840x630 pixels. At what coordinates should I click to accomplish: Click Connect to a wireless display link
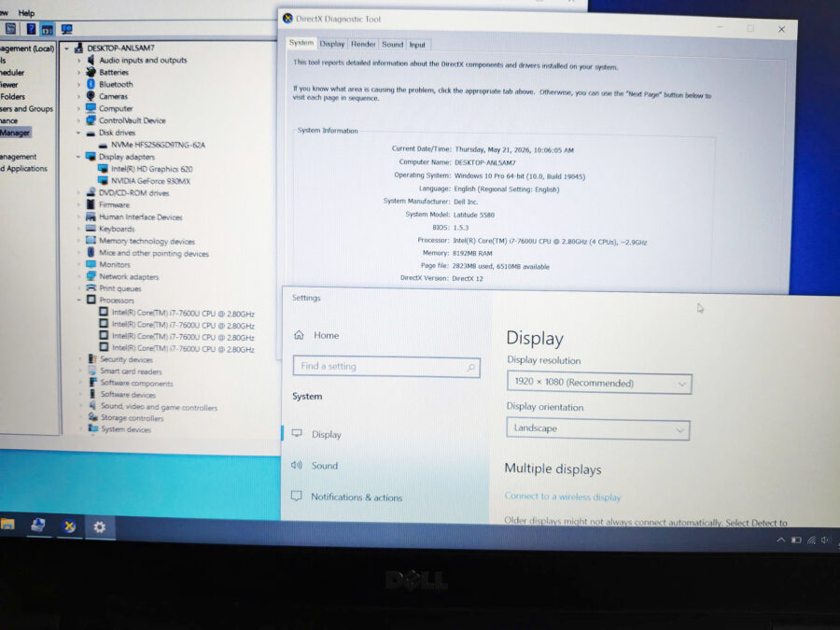(x=563, y=497)
